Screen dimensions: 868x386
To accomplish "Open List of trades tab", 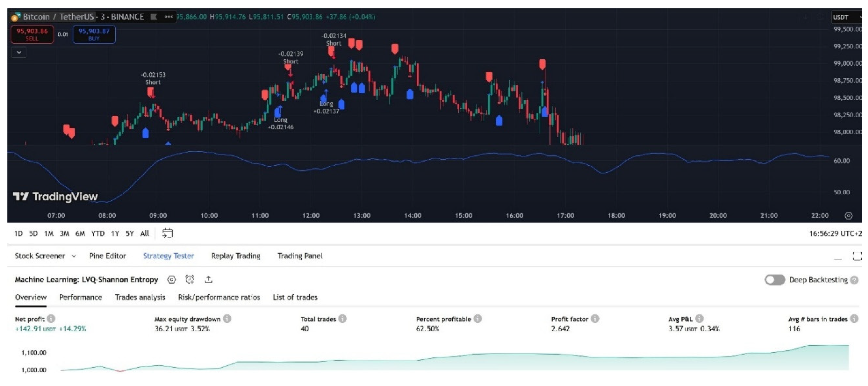I will (x=295, y=298).
